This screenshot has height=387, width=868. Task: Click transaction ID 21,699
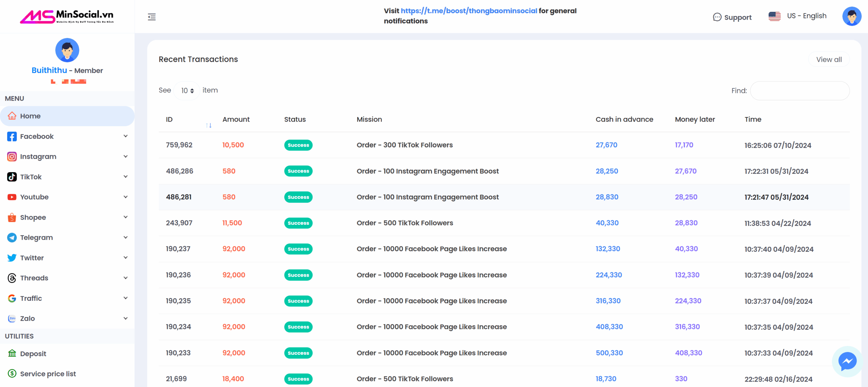coord(176,379)
